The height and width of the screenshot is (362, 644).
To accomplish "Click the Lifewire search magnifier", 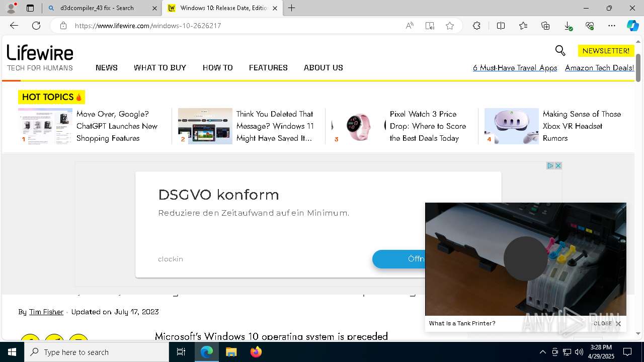I will [x=560, y=50].
